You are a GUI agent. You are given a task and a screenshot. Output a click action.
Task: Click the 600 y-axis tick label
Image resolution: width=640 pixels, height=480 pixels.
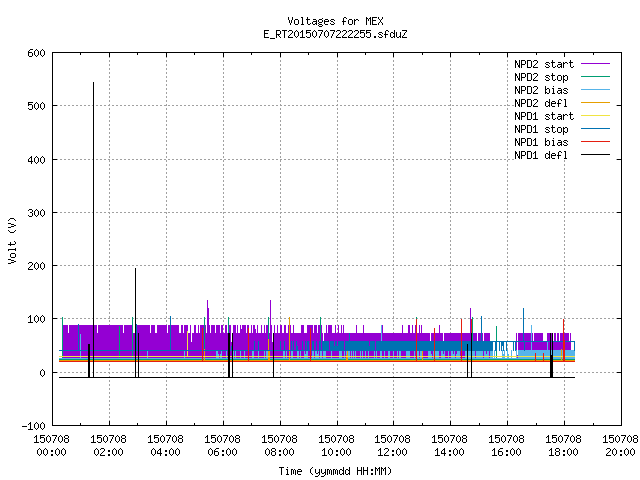[36, 53]
